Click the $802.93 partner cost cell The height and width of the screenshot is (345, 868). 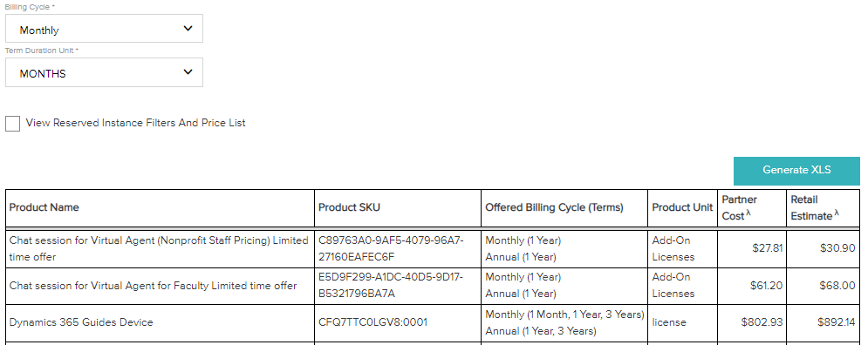(x=762, y=323)
